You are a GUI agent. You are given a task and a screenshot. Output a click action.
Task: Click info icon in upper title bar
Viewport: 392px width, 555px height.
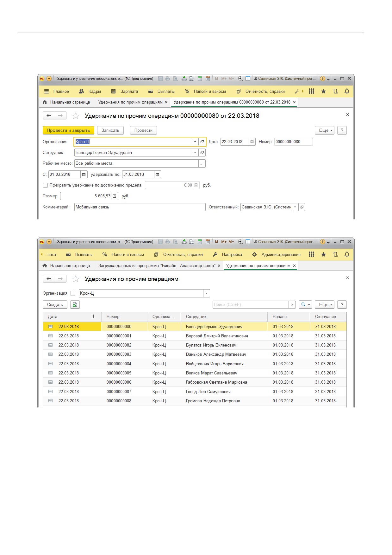coord(322,79)
